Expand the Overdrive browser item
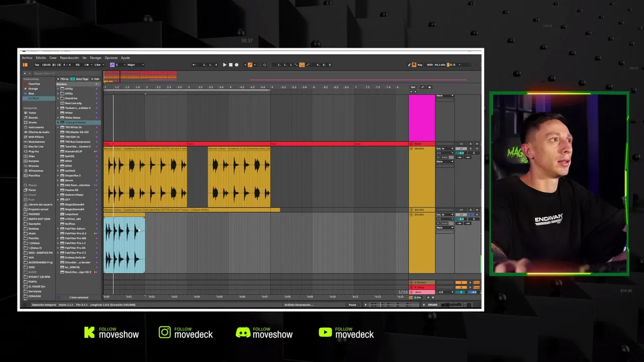Image resolution: width=644 pixels, height=362 pixels. point(58,99)
